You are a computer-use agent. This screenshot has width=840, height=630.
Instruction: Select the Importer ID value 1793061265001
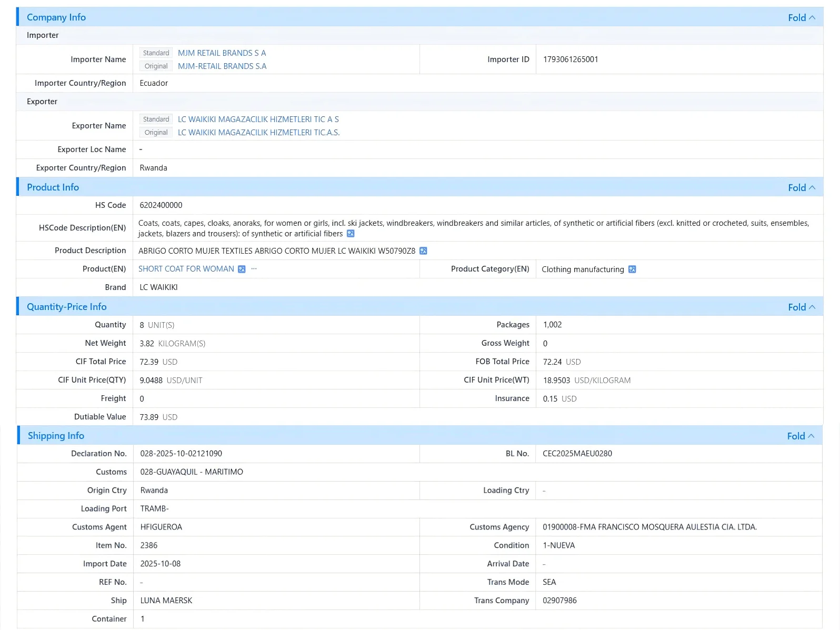click(x=571, y=59)
